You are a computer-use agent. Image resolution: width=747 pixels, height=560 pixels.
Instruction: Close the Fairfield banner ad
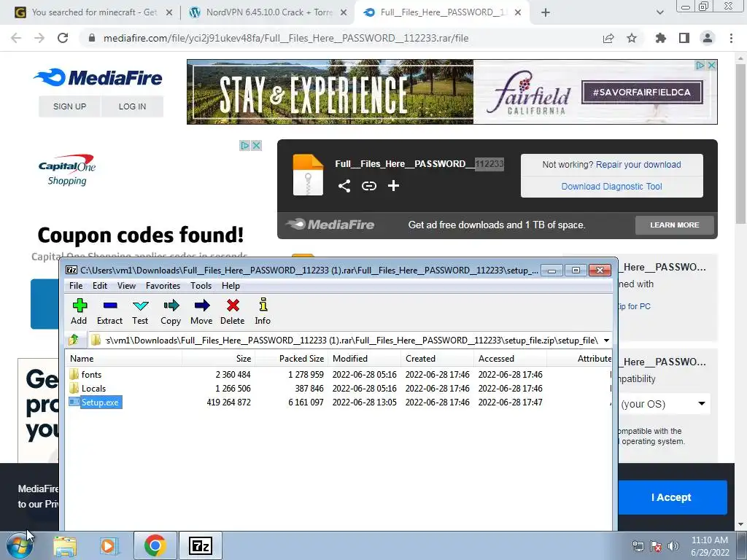tap(711, 65)
